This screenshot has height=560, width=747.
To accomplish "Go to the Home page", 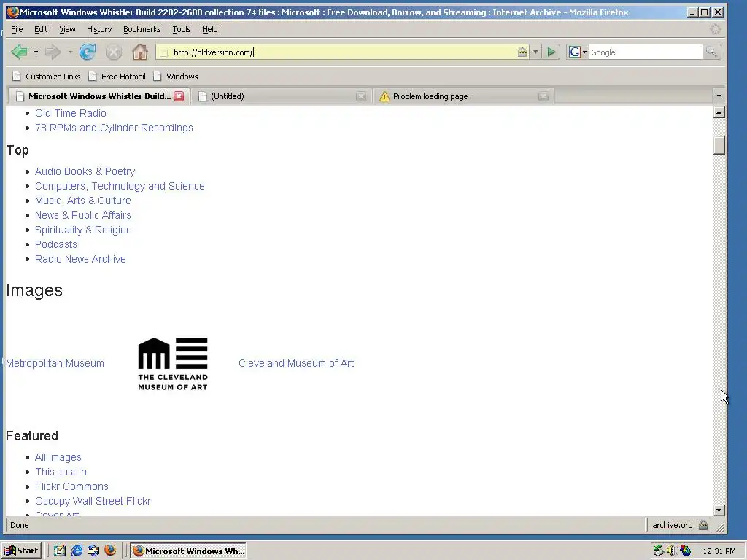I will point(139,52).
